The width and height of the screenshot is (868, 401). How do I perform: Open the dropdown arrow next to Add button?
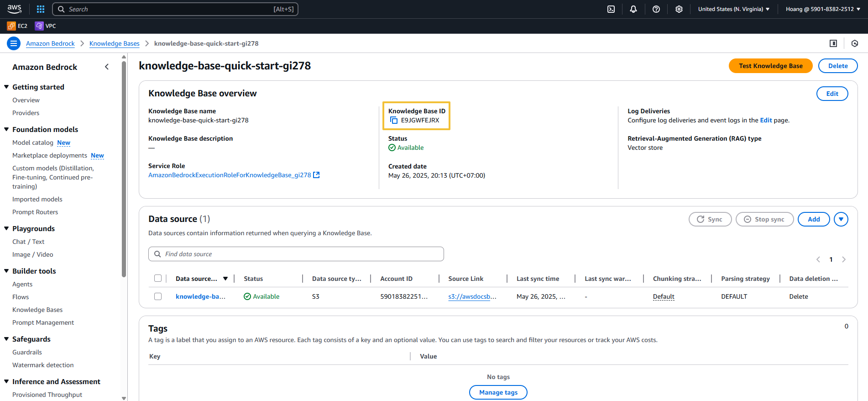click(x=841, y=219)
